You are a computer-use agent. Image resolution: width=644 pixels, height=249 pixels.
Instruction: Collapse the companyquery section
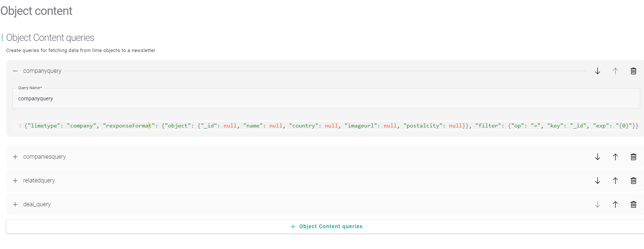pos(15,71)
